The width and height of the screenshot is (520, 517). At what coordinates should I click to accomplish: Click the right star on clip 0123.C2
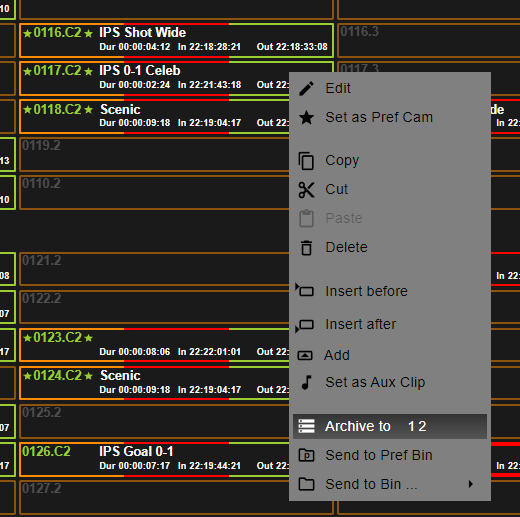(x=88, y=338)
